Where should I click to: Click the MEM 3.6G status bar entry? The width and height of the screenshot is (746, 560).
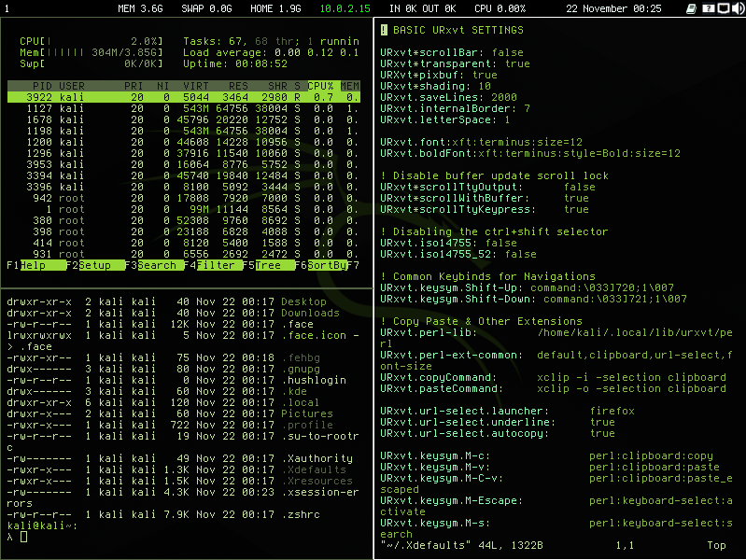click(x=140, y=8)
